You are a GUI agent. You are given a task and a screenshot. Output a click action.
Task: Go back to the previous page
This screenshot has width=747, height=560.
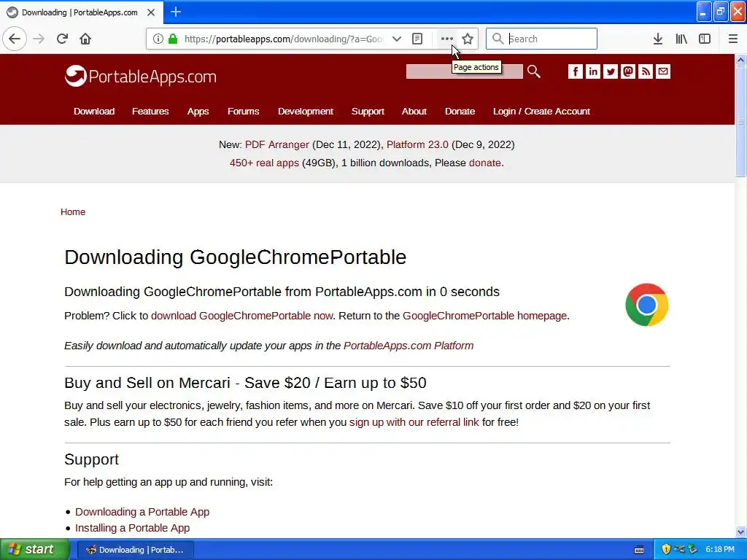pyautogui.click(x=15, y=39)
